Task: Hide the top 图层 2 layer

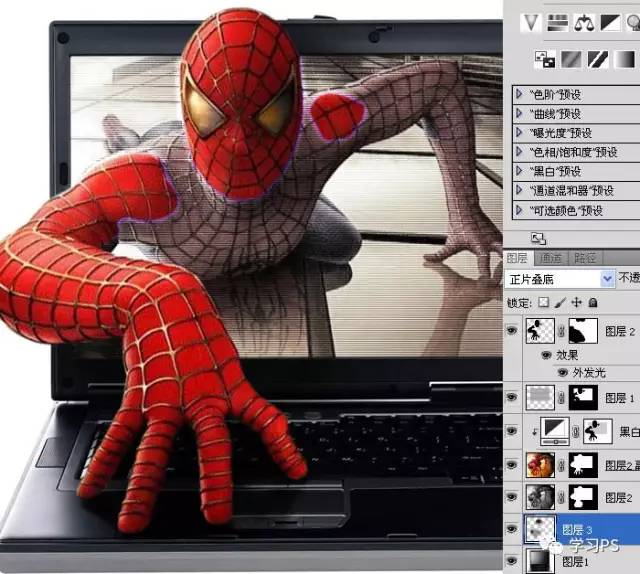Action: (x=513, y=329)
